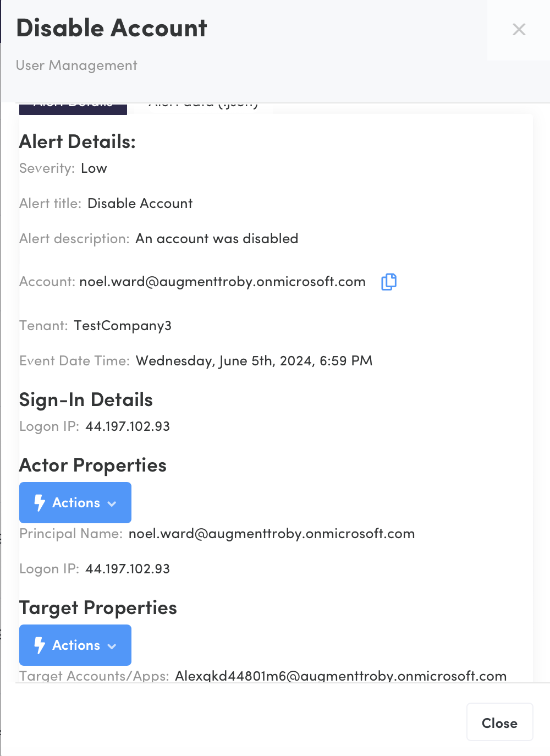550x756 pixels.
Task: Select the Principal Name email value
Action: point(271,534)
